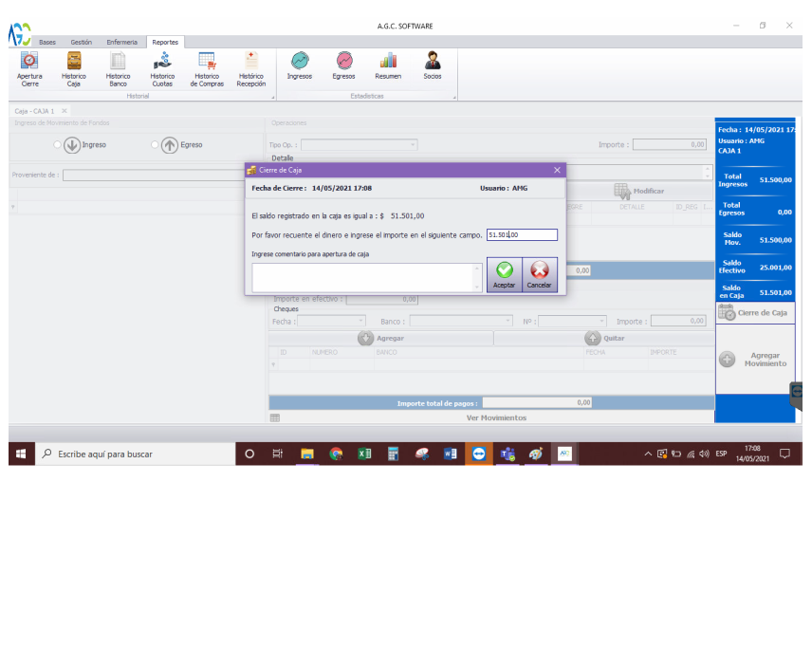Click Windows search box
The image size is (812, 649).
pyautogui.click(x=136, y=454)
